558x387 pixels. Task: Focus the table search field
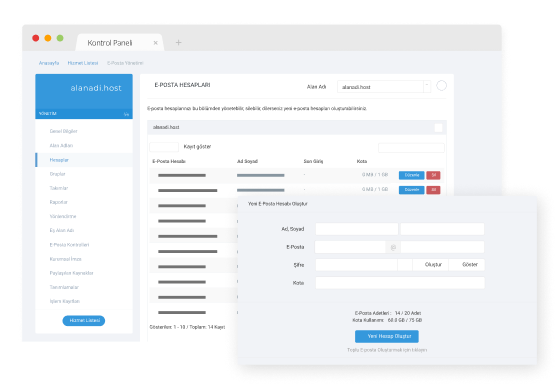coord(411,148)
